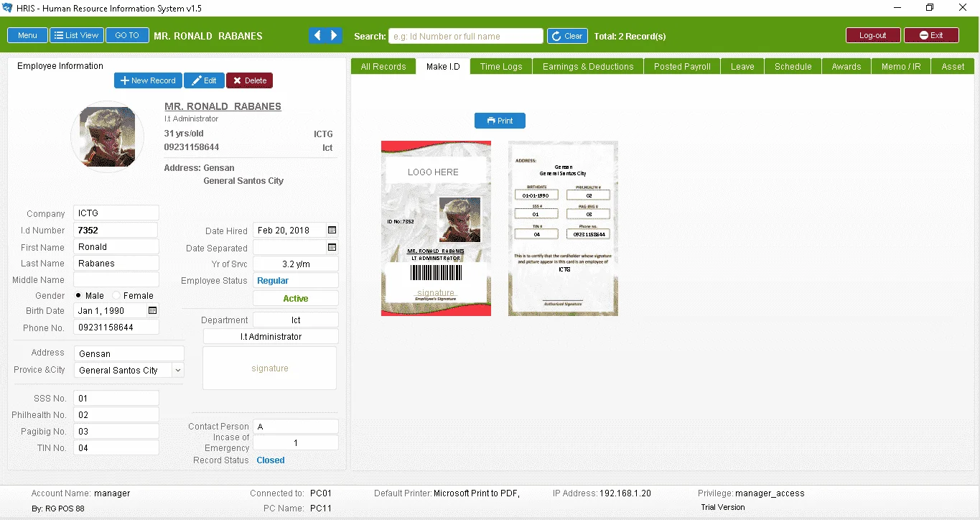980x520 pixels.
Task: Click the Company field
Action: (x=116, y=213)
